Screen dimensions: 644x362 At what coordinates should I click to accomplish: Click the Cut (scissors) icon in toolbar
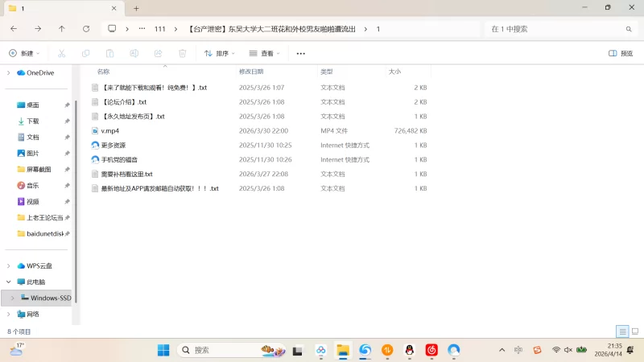click(x=60, y=53)
